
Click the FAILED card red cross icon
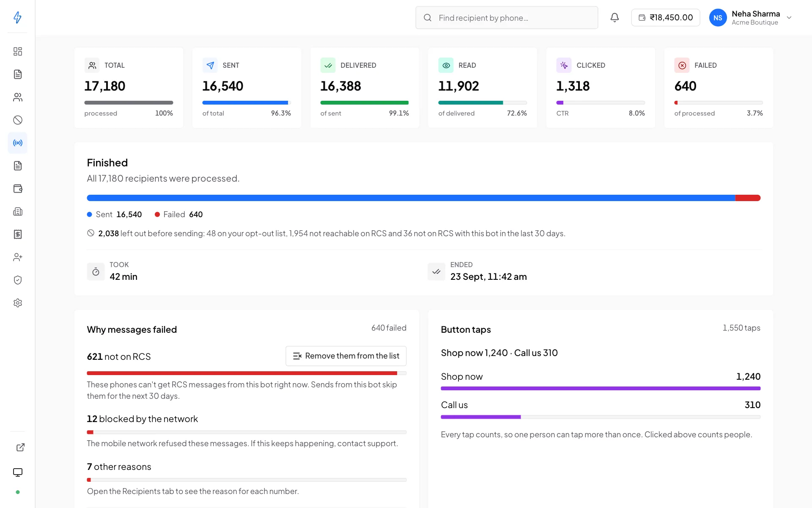click(682, 65)
